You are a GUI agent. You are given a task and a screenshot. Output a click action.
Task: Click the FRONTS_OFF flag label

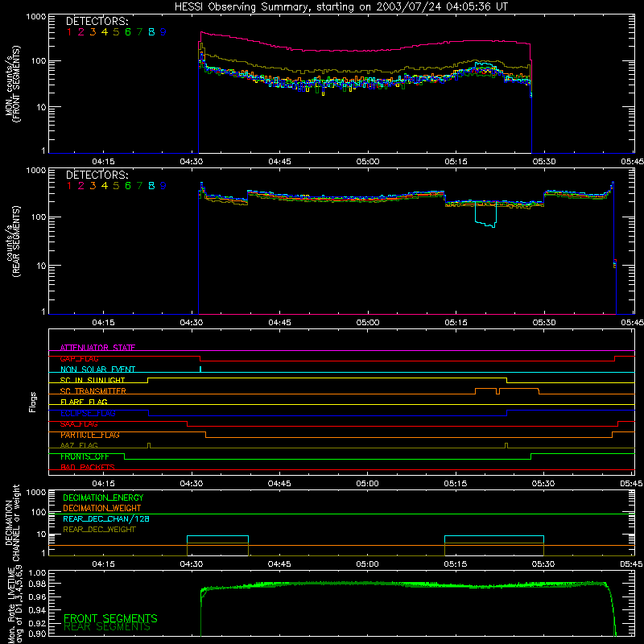click(x=85, y=456)
